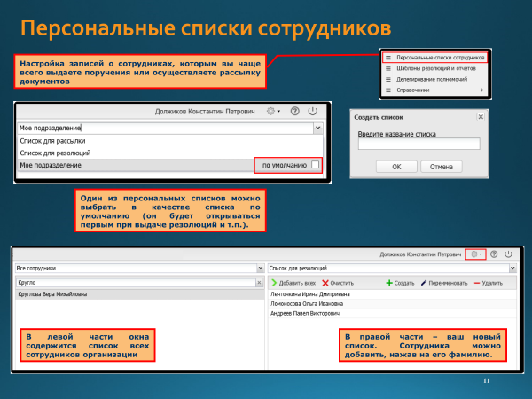Expand the Мое подразделение dropdown
The width and height of the screenshot is (532, 399).
[x=317, y=128]
